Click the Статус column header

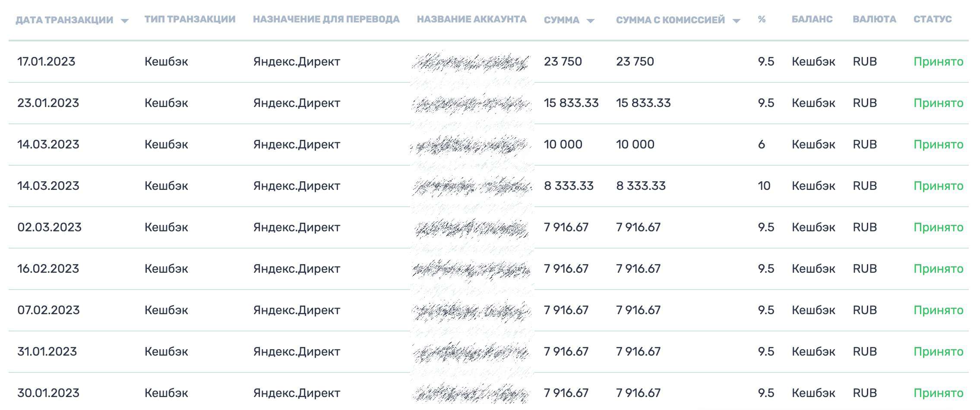click(x=933, y=19)
